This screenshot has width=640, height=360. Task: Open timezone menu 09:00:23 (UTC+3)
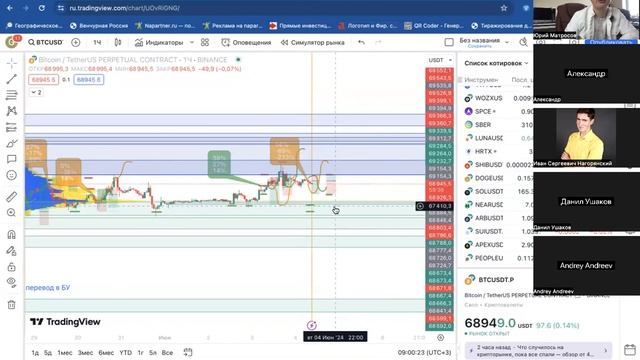(424, 353)
